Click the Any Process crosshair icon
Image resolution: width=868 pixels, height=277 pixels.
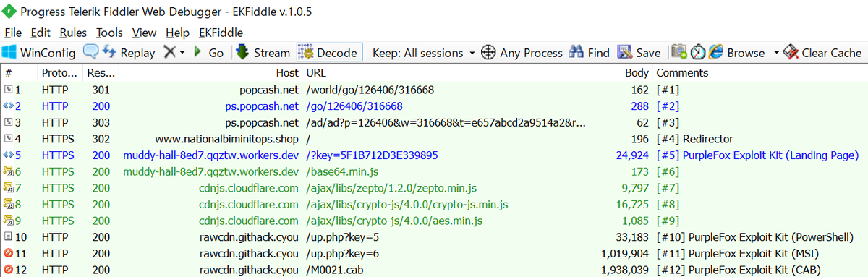(488, 53)
